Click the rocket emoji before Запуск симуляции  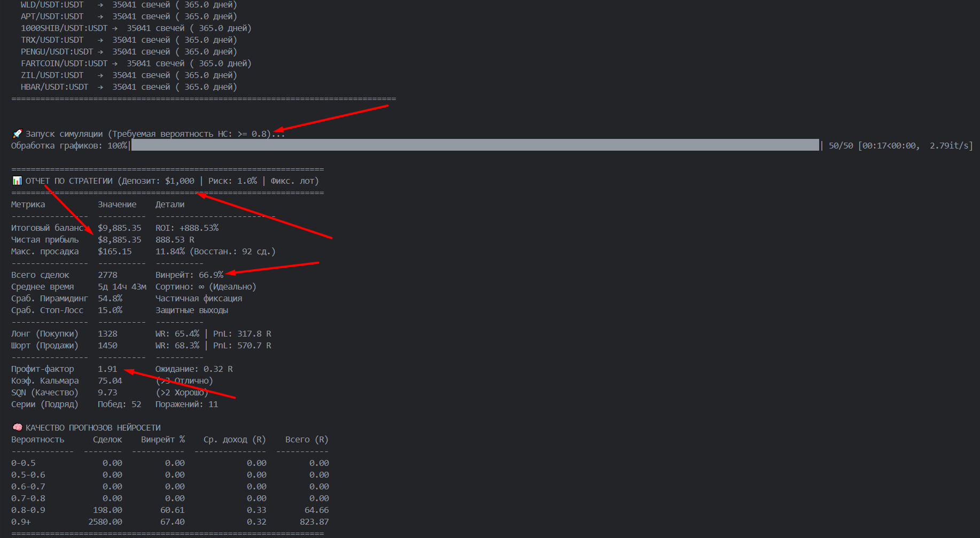17,134
